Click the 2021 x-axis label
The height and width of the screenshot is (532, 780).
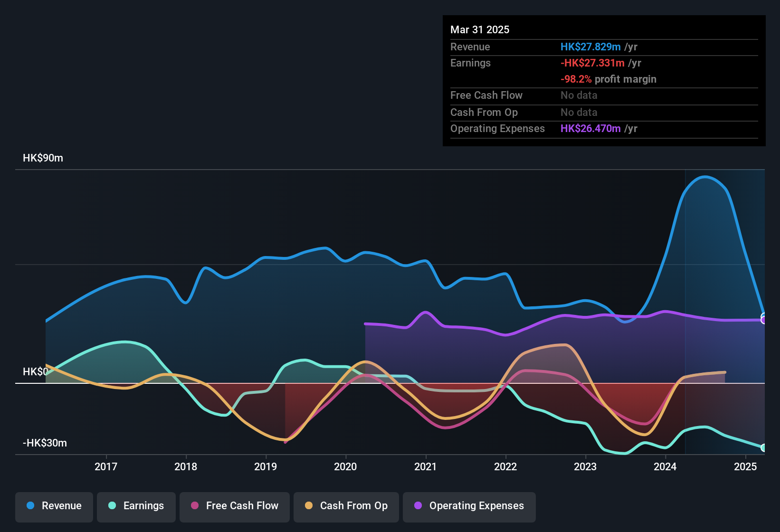[x=425, y=466]
